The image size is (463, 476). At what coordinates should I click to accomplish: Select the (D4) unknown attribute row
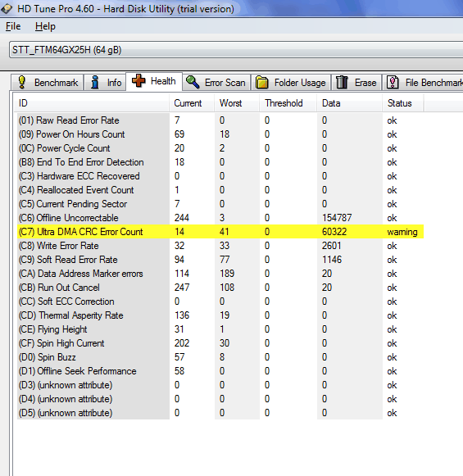(220, 399)
